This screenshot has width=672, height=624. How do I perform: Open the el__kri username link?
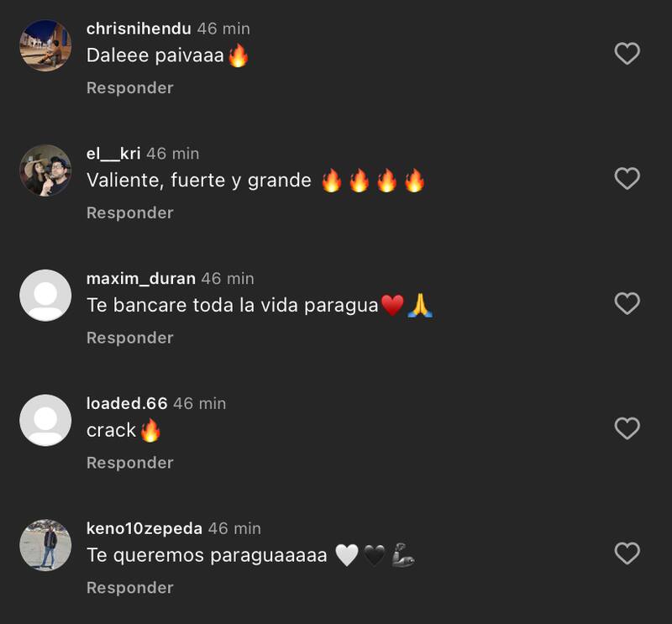[113, 154]
